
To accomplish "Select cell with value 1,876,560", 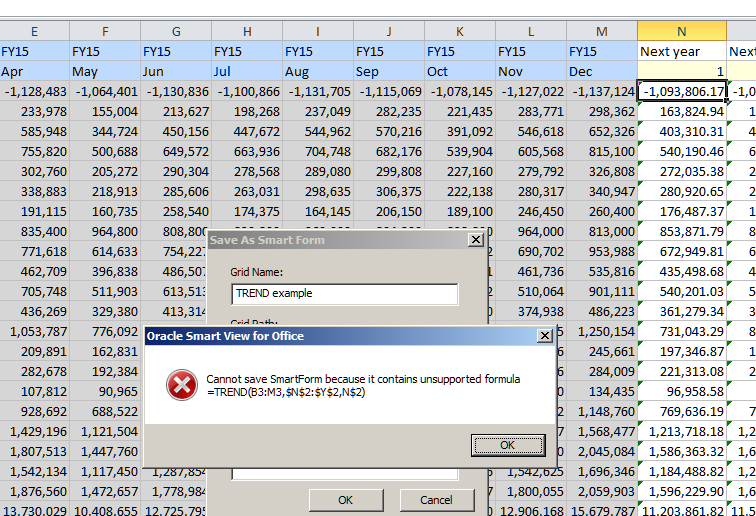I will 35,491.
